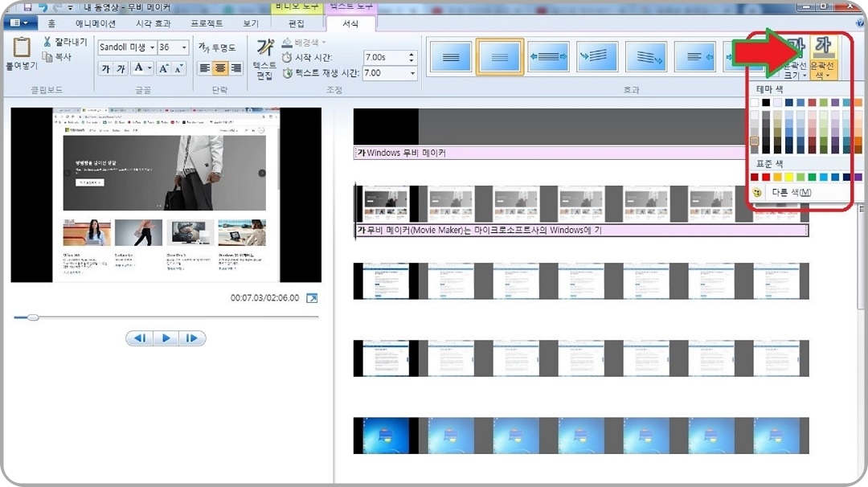The width and height of the screenshot is (868, 487).
Task: Click the stopwatch icon beside 텍스트 재생 시간
Action: pyautogui.click(x=287, y=73)
